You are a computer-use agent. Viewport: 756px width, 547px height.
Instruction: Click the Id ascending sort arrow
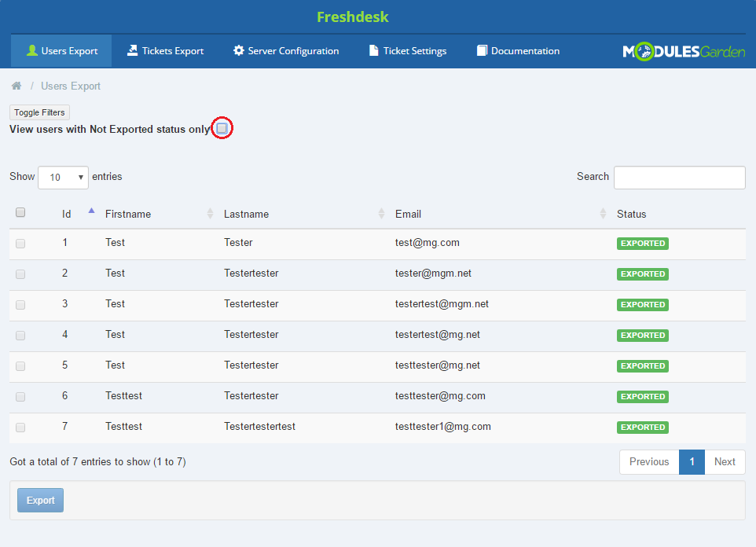coord(92,211)
